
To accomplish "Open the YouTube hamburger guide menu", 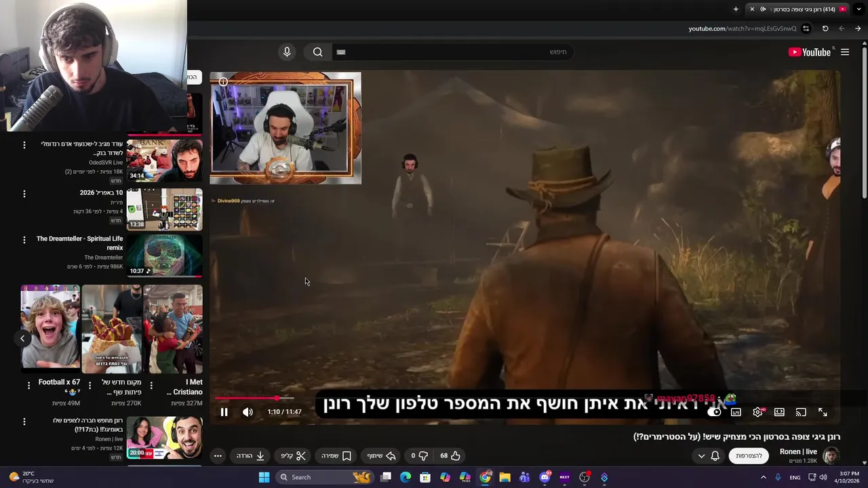I will [x=845, y=52].
